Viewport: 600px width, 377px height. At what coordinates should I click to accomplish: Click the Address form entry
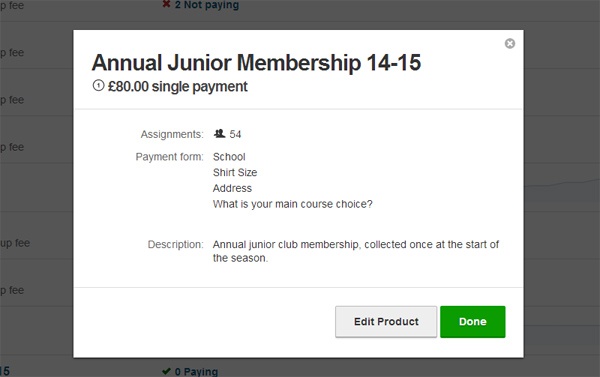[x=232, y=188]
